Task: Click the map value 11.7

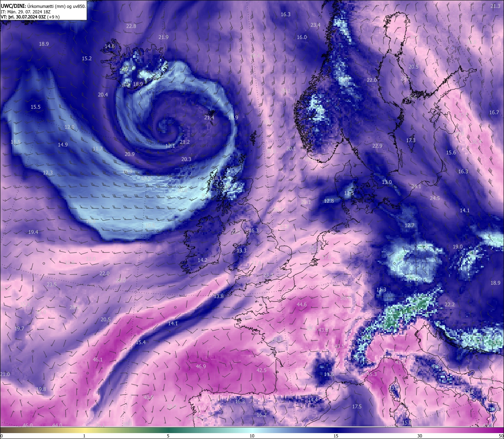Action: 98,149
